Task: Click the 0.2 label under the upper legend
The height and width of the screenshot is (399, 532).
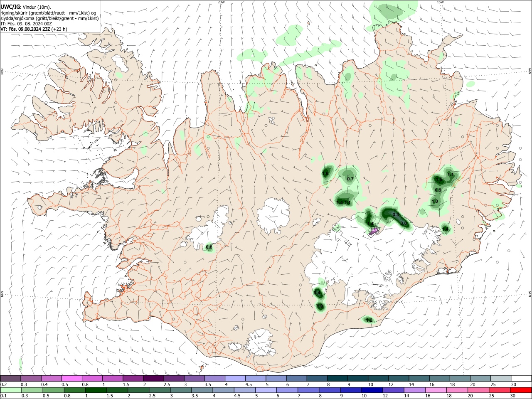Action: pos(4,384)
